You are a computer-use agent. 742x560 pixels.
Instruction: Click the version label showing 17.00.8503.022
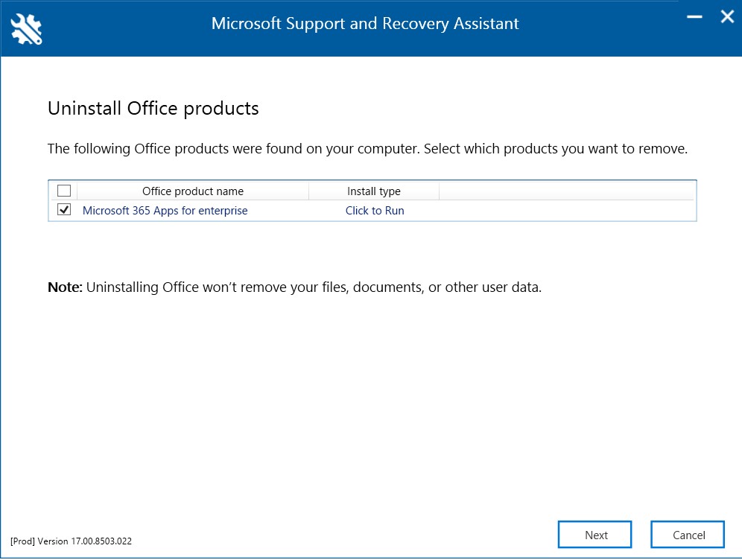(71, 541)
